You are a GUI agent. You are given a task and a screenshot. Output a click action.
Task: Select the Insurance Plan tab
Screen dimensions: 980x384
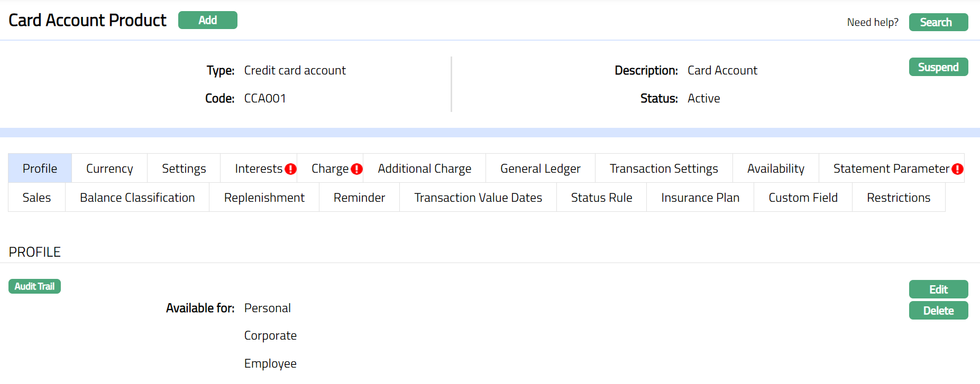pos(700,198)
